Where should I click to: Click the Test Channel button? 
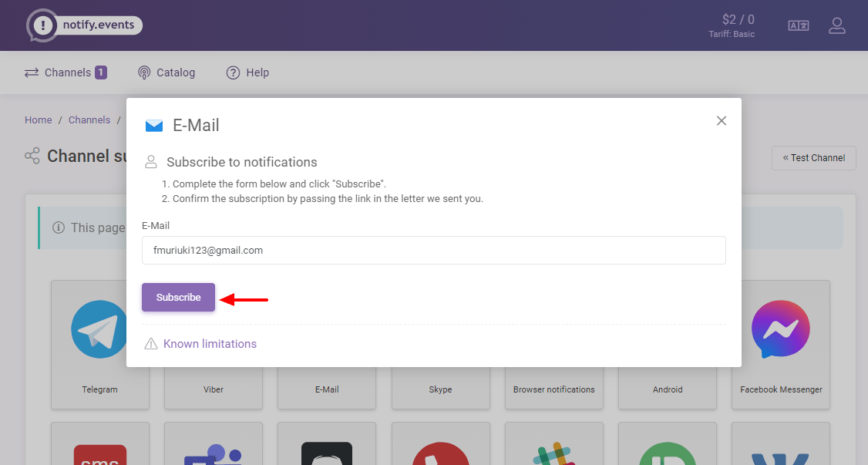click(814, 158)
